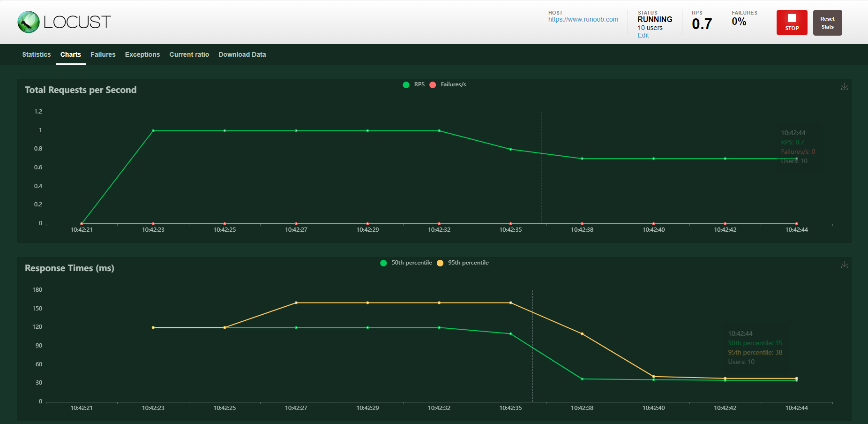Click the 50th percentile point at 10:42:35
Viewport: 868px width, 424px height.
[511, 334]
